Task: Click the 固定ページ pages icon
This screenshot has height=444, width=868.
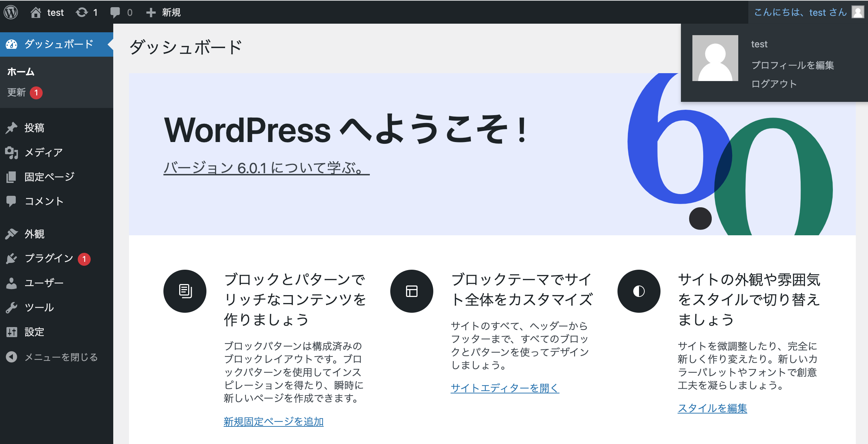Action: tap(12, 176)
